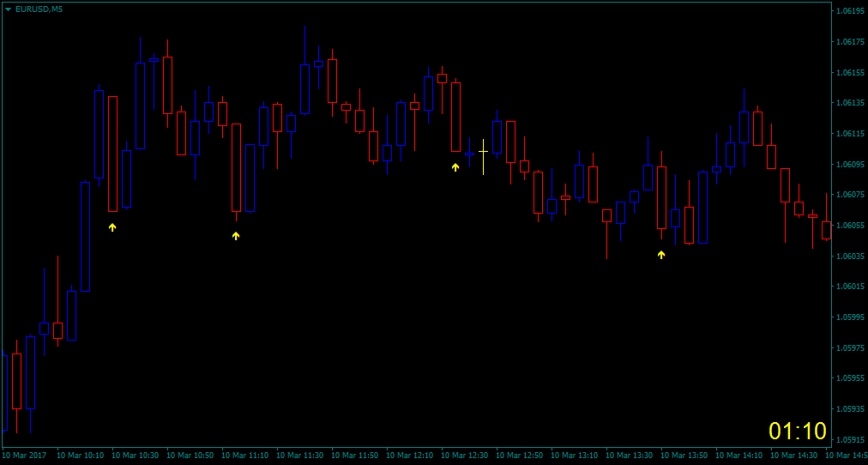Screen dimensions: 868x465
Task: Click the 1.06055 price label
Action: (x=852, y=226)
